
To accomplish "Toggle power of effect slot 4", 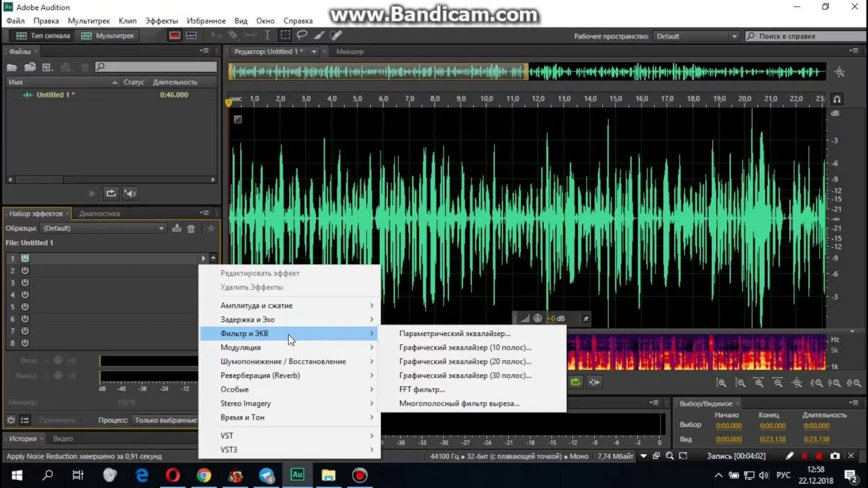I will pyautogui.click(x=25, y=295).
